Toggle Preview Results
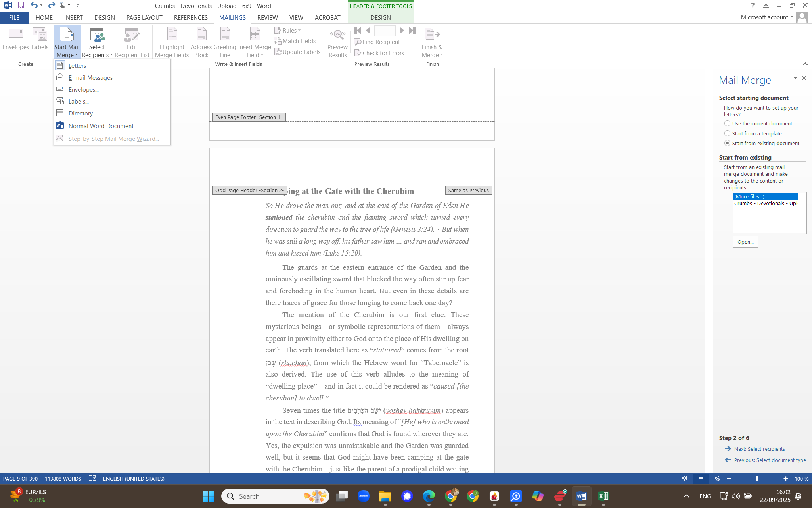 pos(337,42)
